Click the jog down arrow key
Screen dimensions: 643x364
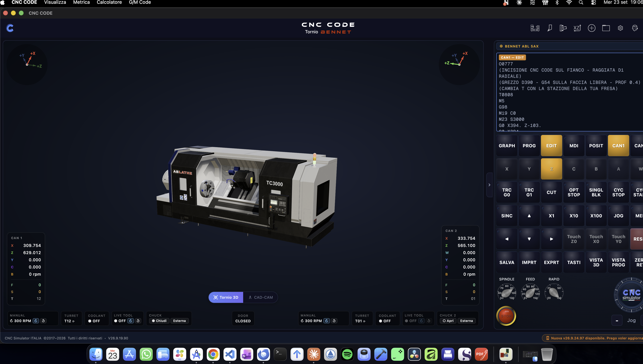pyautogui.click(x=529, y=239)
